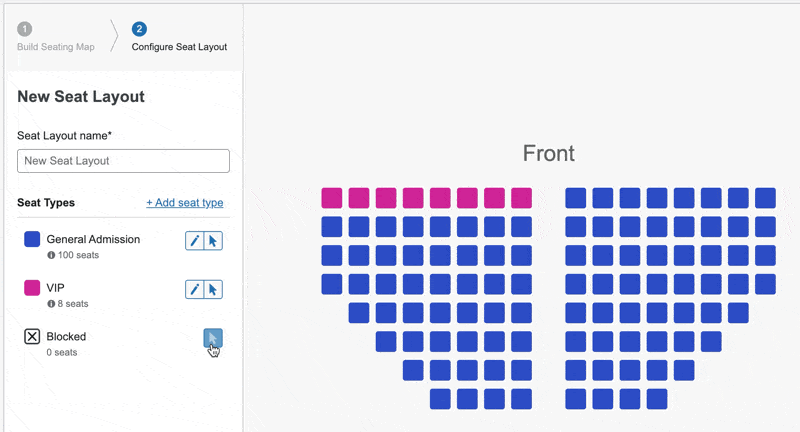This screenshot has height=432, width=800.
Task: Click the select cursor for General Admission
Action: pyautogui.click(x=213, y=240)
